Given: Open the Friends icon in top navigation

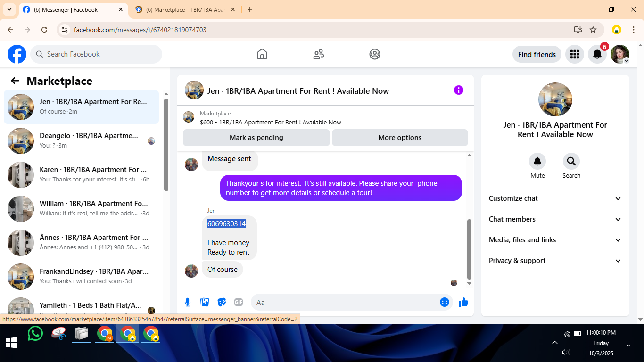Looking at the screenshot, I should [x=319, y=54].
